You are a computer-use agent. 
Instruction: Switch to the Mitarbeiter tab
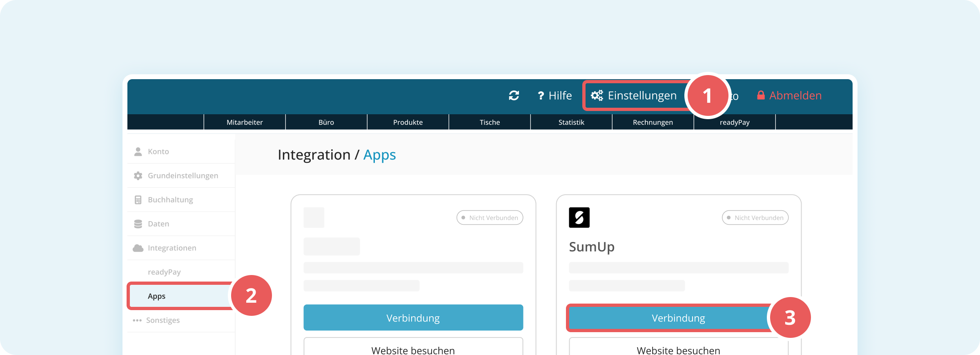(x=245, y=122)
